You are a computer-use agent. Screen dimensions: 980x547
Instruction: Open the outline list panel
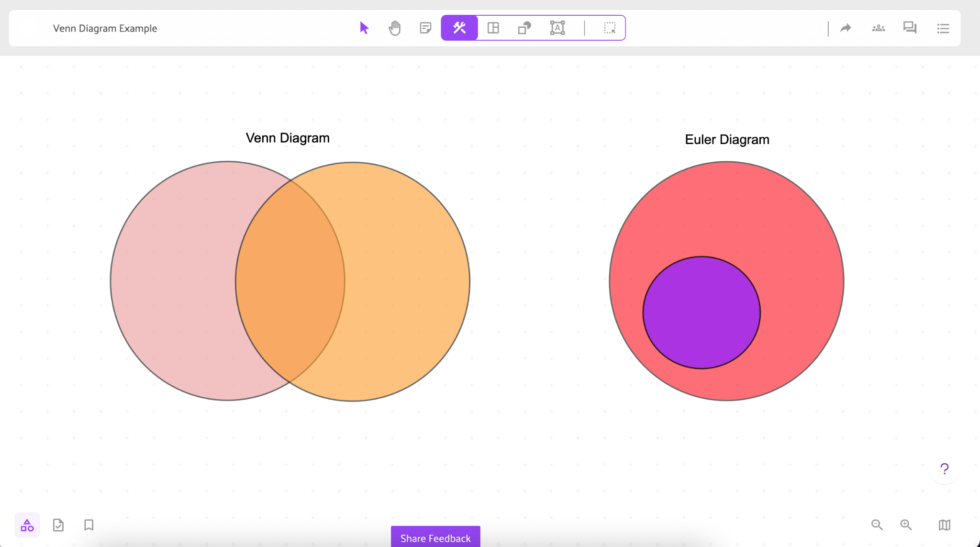point(943,28)
